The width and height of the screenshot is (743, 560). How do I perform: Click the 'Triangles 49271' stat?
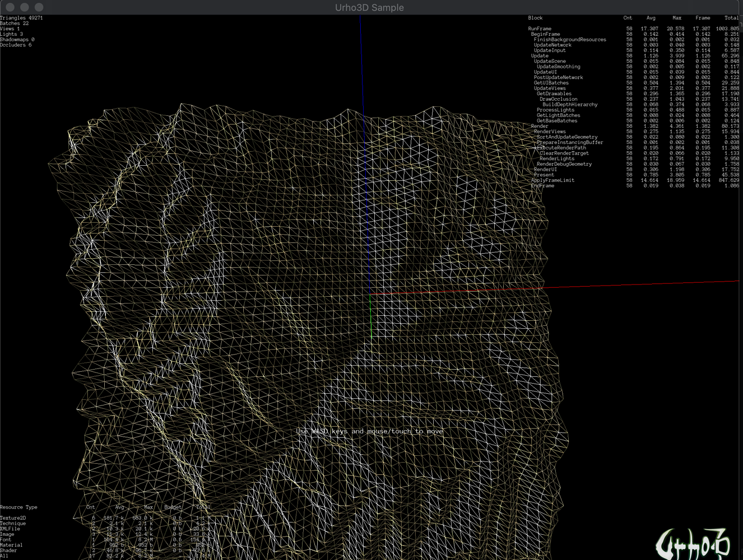[x=21, y=18]
